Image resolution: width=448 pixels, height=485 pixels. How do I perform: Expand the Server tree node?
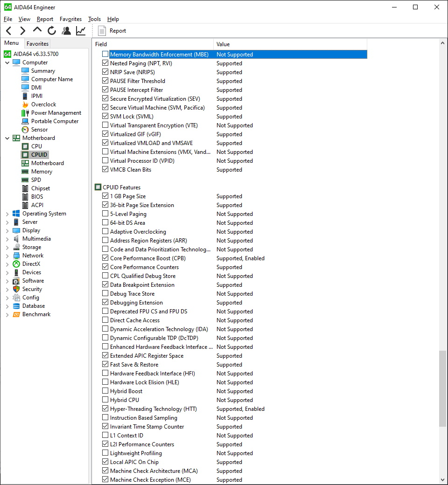(x=7, y=222)
